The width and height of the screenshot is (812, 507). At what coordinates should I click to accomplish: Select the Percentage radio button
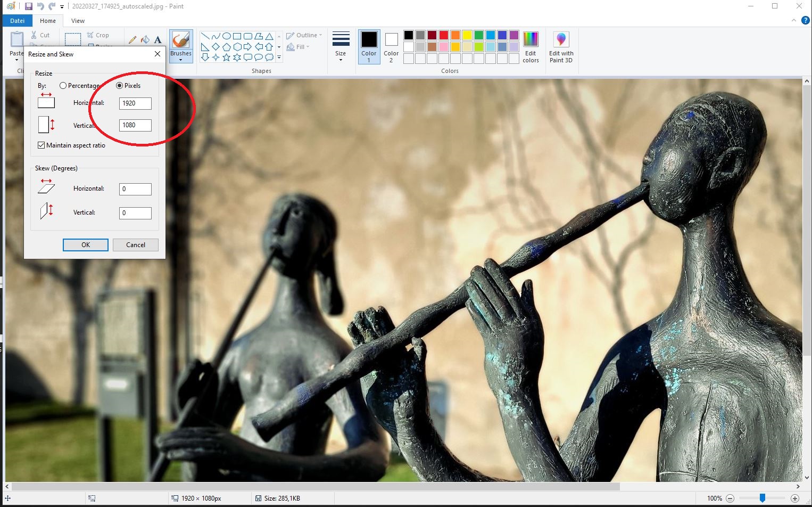(x=63, y=86)
